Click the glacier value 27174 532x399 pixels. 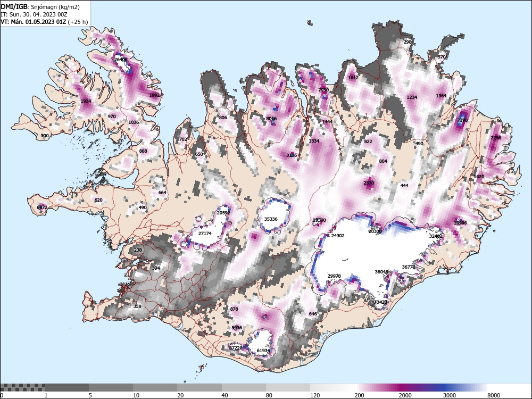pyautogui.click(x=205, y=234)
